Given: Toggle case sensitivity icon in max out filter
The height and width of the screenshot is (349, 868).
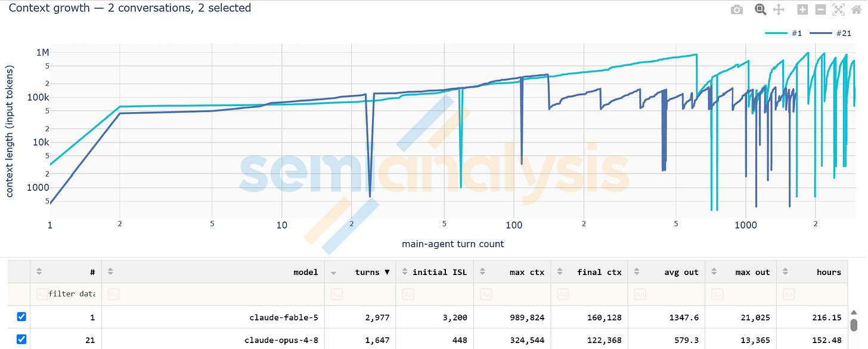Looking at the screenshot, I should point(717,294).
